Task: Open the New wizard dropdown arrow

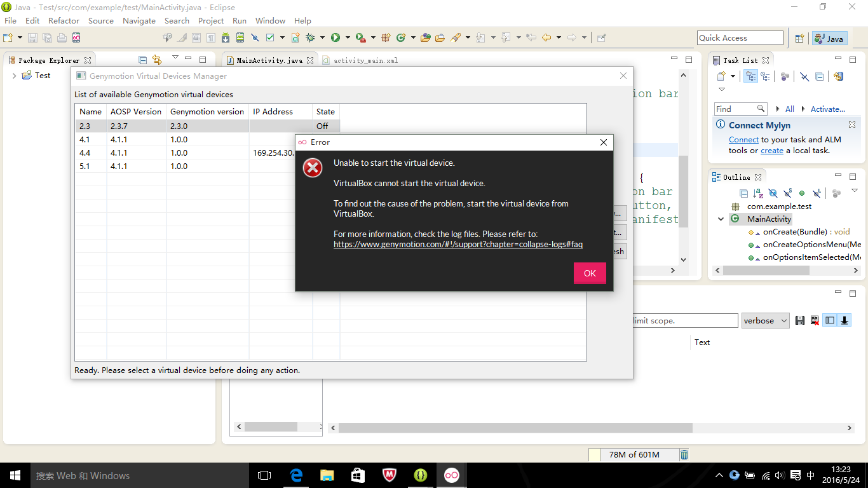Action: pyautogui.click(x=20, y=37)
